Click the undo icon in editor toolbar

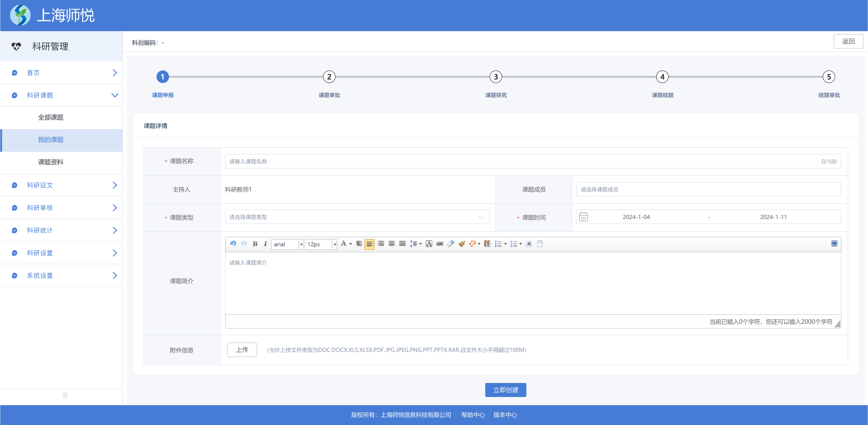tap(233, 244)
